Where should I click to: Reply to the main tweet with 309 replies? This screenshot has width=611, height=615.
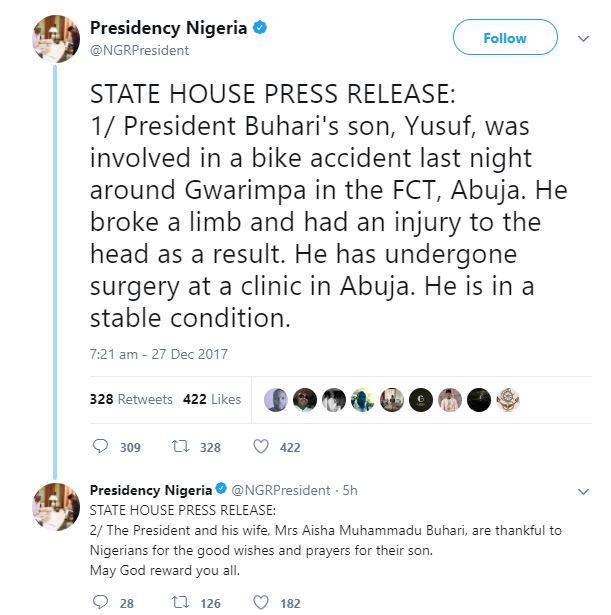(99, 447)
